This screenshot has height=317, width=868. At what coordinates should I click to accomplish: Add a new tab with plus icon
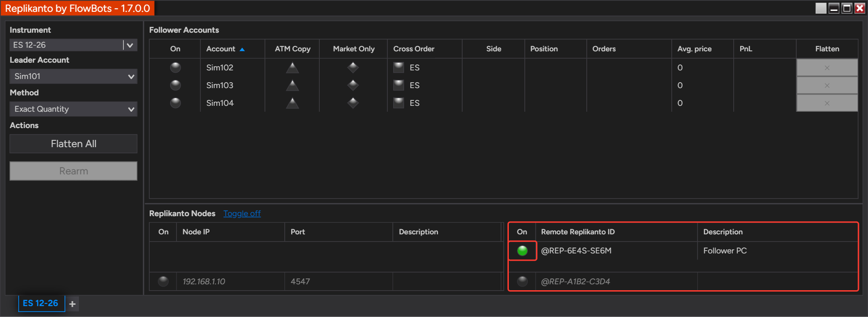tap(73, 304)
